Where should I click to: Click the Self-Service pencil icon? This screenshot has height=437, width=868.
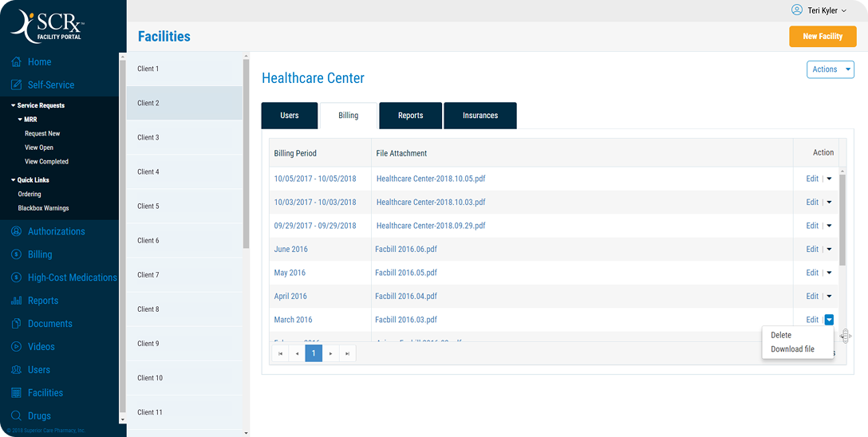(x=17, y=85)
